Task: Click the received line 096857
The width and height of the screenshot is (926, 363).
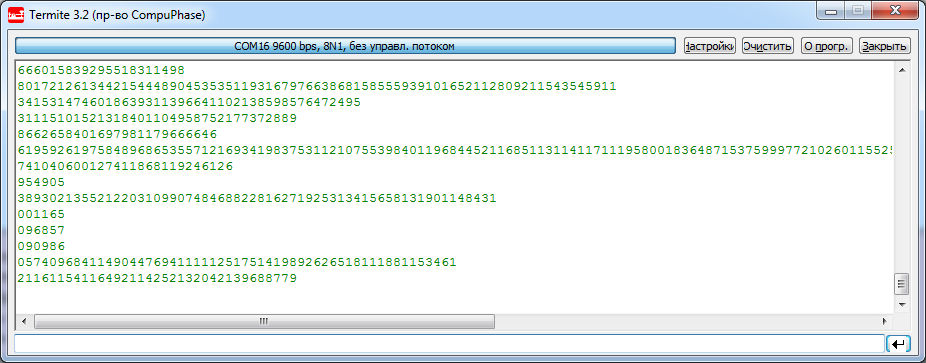Action: (41, 230)
